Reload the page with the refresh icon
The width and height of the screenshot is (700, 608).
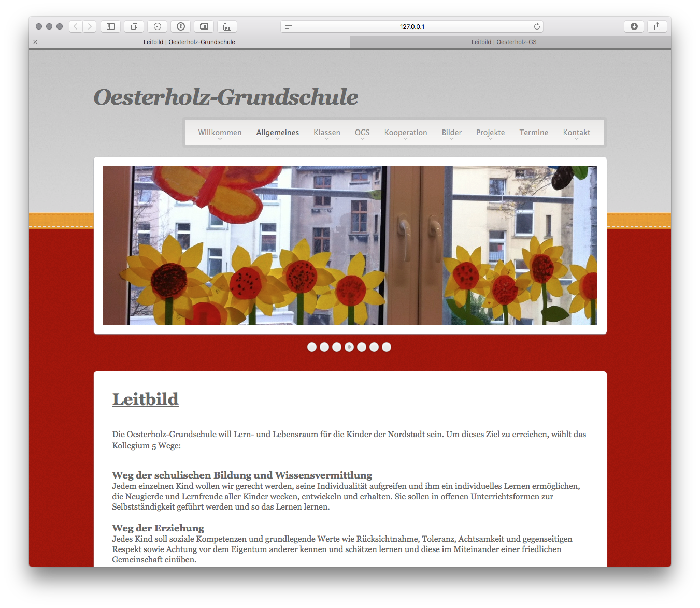[x=537, y=26]
